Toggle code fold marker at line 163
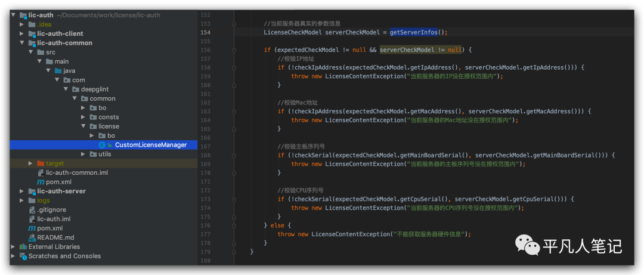644x275 pixels. point(234,112)
